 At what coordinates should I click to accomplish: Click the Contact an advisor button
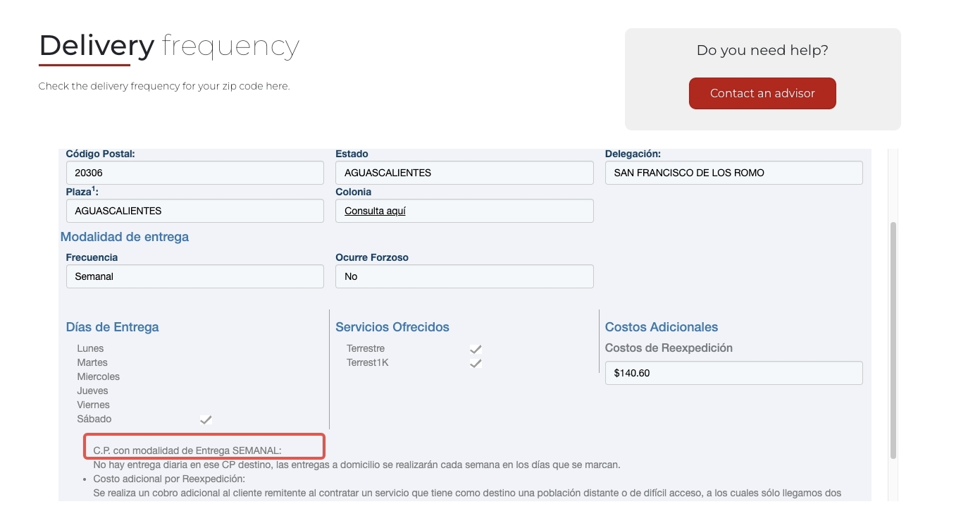762,93
